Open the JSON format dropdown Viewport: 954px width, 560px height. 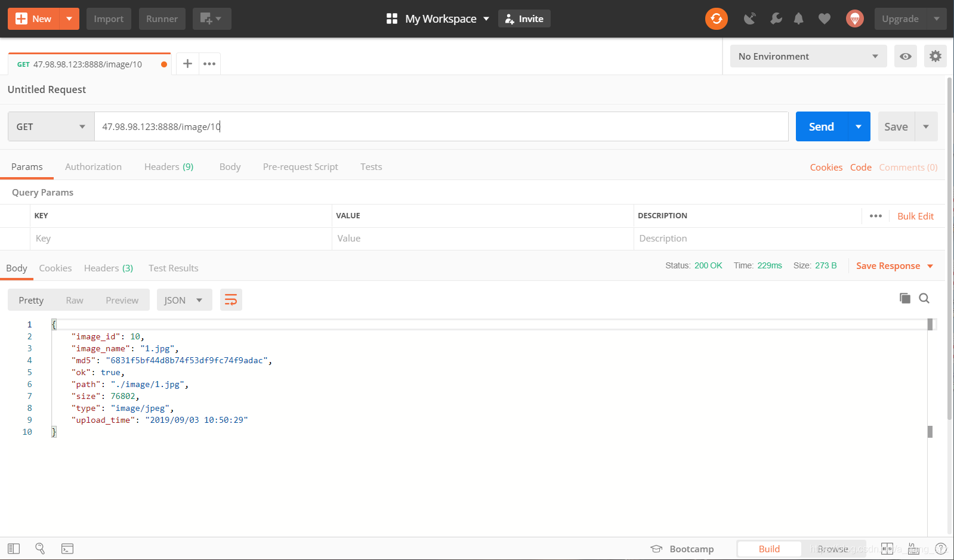click(184, 300)
